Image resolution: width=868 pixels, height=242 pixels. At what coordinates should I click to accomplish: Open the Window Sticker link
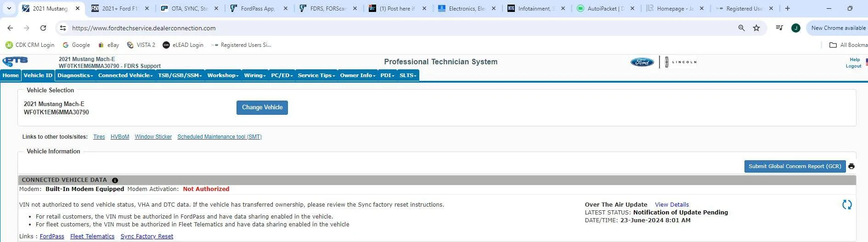click(x=153, y=137)
